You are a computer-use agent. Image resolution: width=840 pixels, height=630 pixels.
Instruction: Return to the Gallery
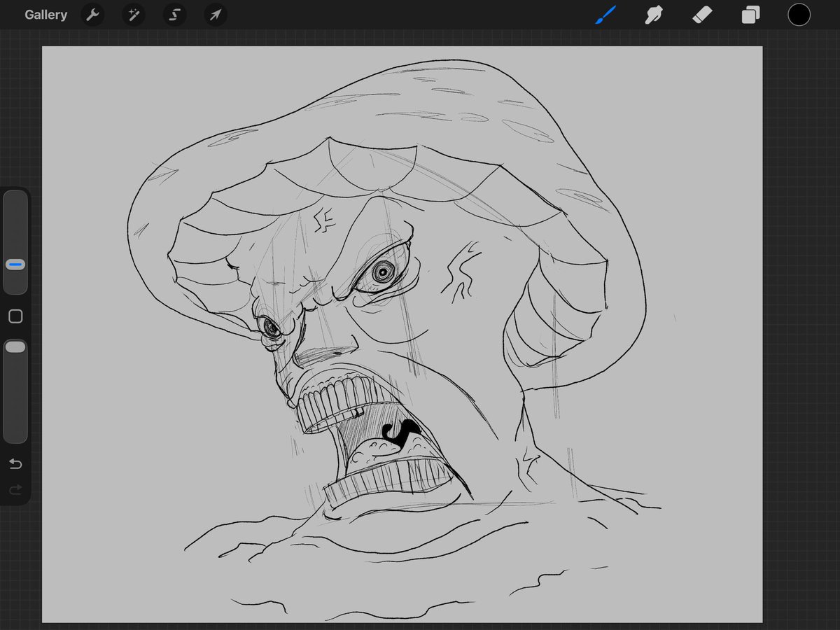[x=45, y=15]
